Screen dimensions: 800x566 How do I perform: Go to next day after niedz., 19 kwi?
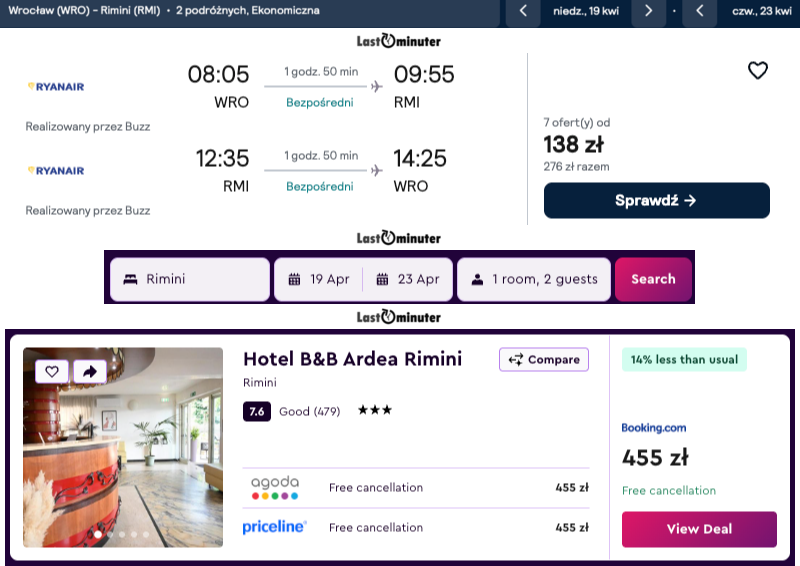(x=648, y=12)
